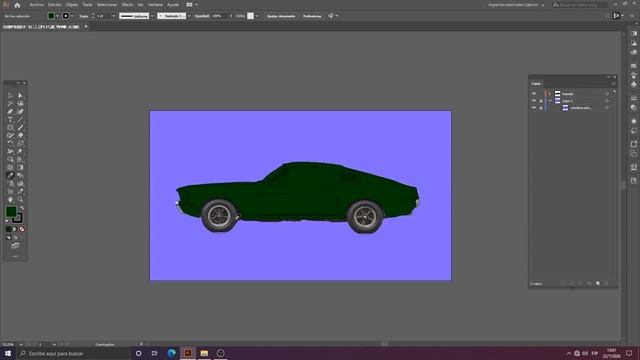Open the Redondo brush definition dropdown

[189, 16]
